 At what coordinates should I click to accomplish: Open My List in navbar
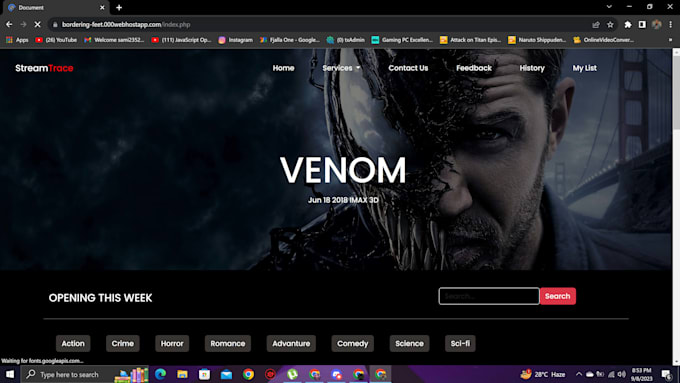click(x=585, y=68)
